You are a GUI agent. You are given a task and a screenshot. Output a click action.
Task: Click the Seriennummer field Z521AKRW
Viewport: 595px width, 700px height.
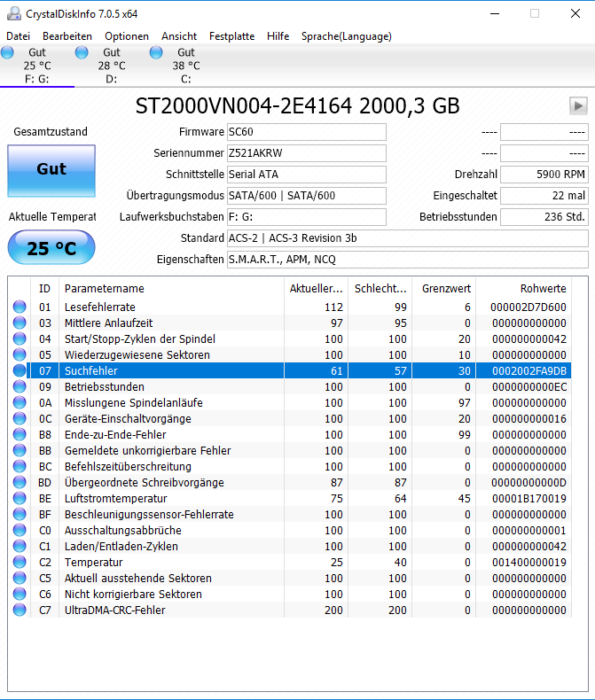click(307, 153)
